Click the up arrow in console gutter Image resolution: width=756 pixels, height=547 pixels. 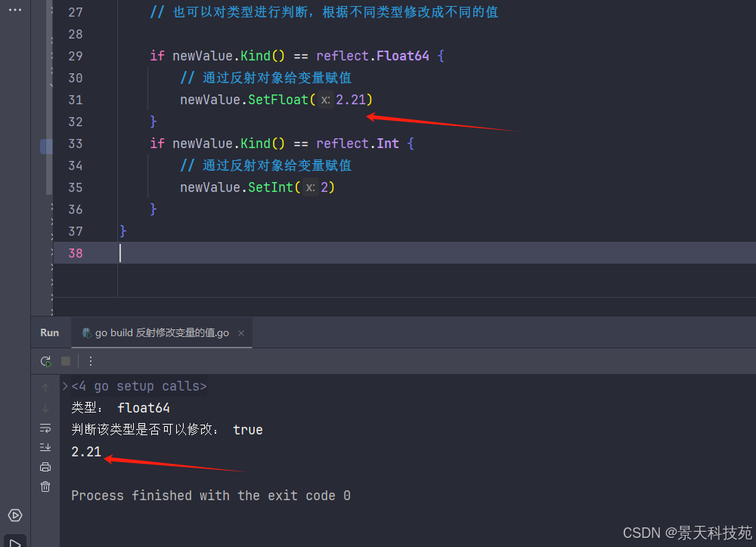(45, 388)
